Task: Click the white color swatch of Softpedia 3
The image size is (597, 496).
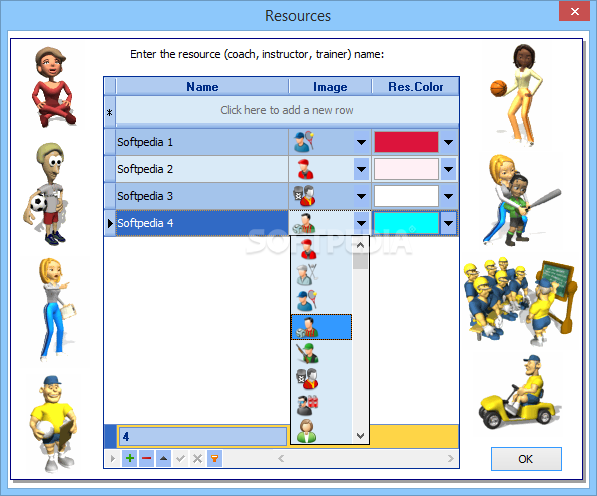Action: tap(406, 196)
